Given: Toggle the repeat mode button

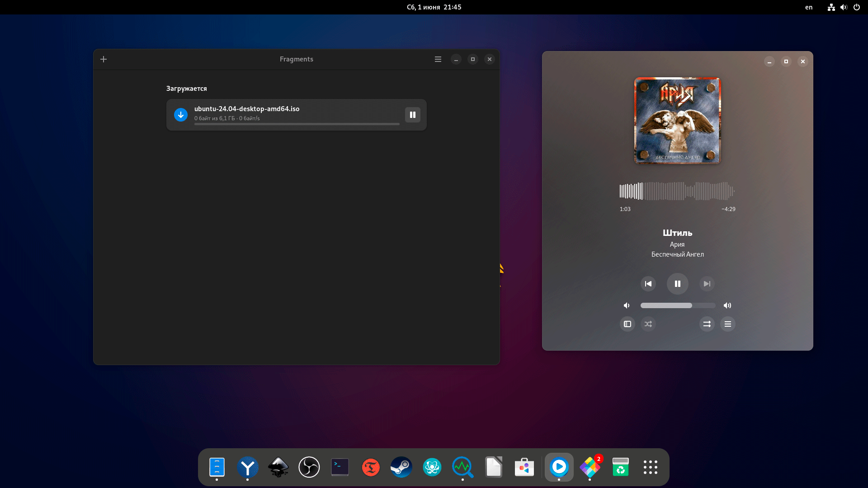Looking at the screenshot, I should (x=707, y=324).
